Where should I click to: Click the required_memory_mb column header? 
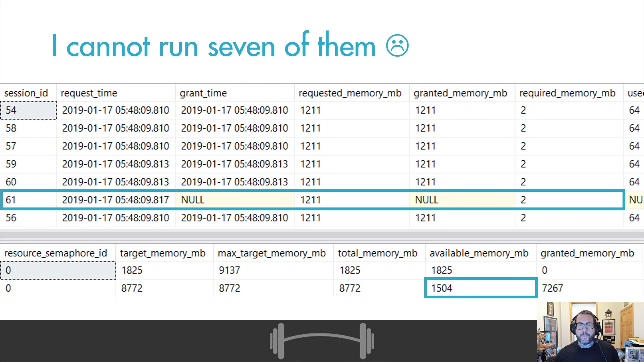coord(567,93)
